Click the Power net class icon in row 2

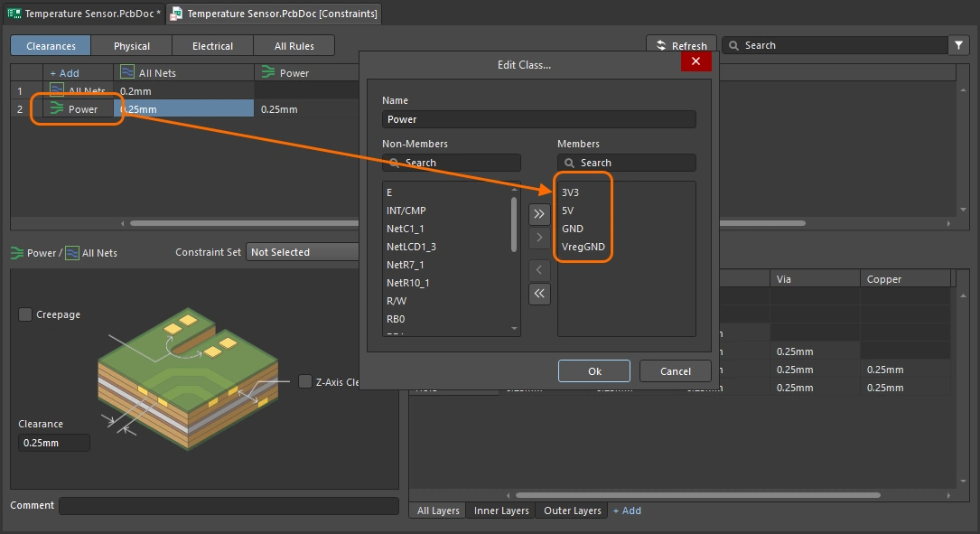coord(58,109)
